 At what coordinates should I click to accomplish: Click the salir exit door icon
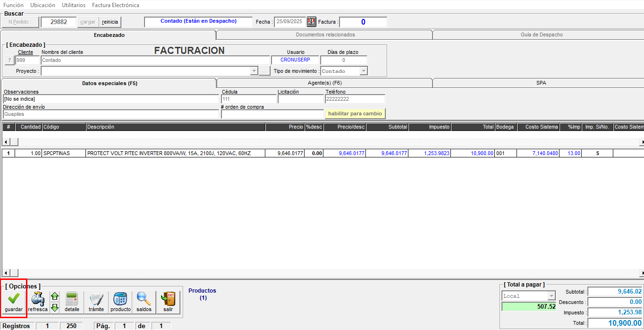(168, 302)
